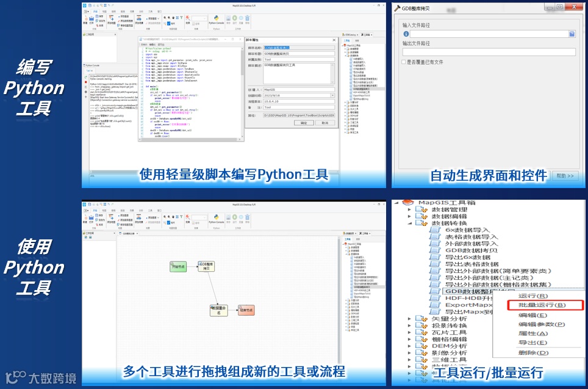Image resolution: width=588 pixels, height=389 pixels.
Task: Expand the 数据编辑 folder in enlarged tree
Action: point(409,216)
